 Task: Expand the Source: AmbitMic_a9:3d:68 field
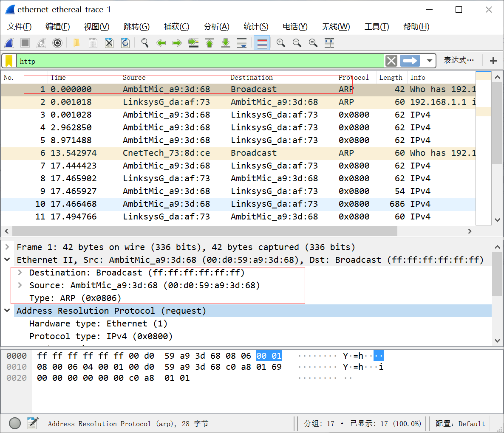(20, 285)
